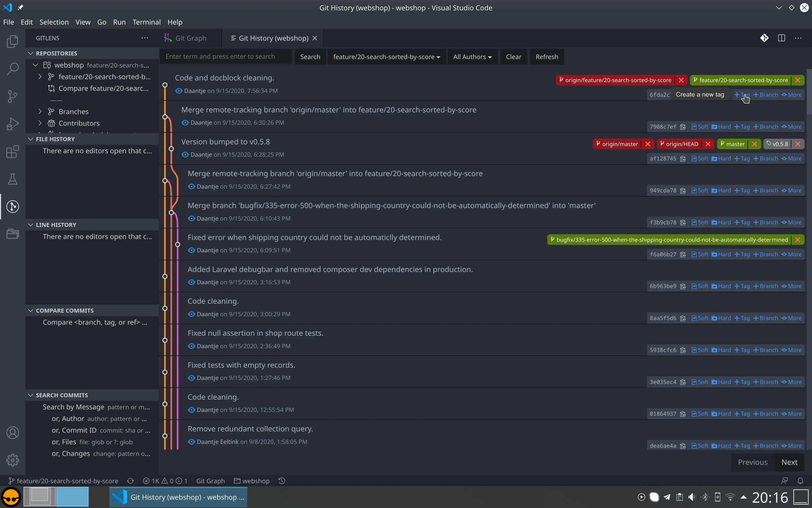The height and width of the screenshot is (508, 812).
Task: Open the Terminal menu
Action: pos(147,22)
